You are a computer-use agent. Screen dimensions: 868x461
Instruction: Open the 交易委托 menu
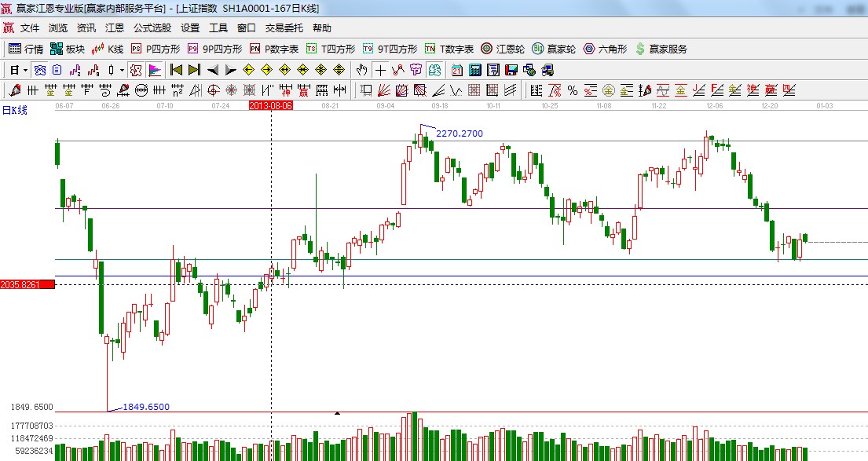pyautogui.click(x=284, y=27)
